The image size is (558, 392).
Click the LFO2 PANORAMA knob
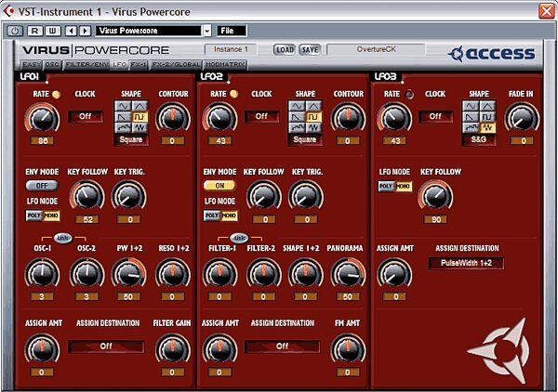pos(348,274)
